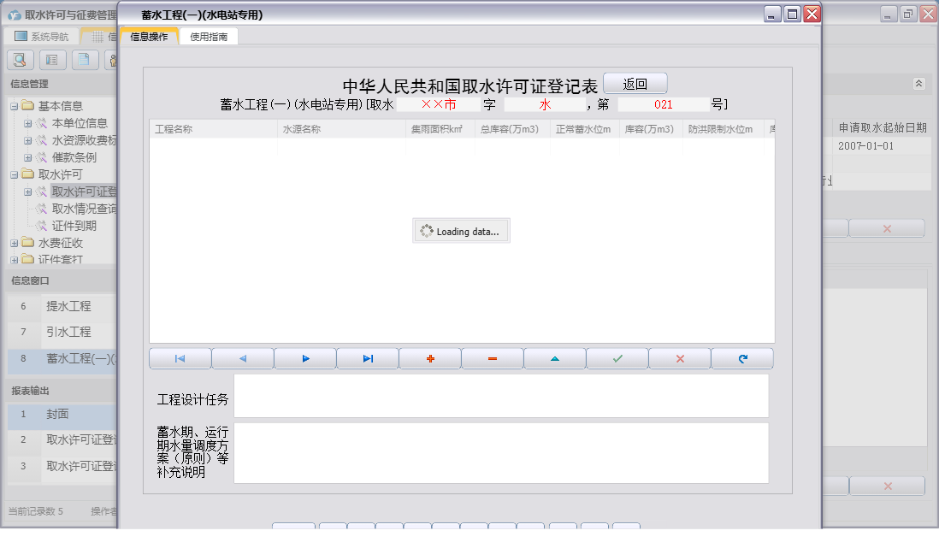Click the ××市 red field

(x=439, y=104)
